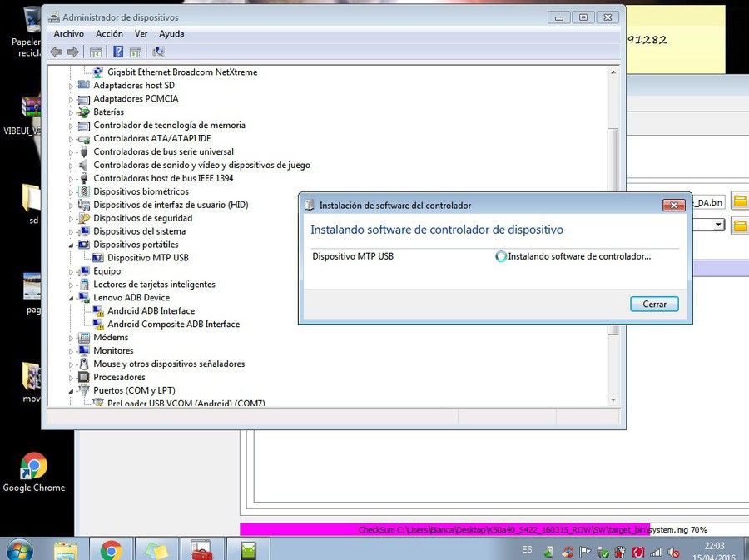Select the Dispositivos de seguridad category
Screen dimensions: 749x560
[x=143, y=218]
